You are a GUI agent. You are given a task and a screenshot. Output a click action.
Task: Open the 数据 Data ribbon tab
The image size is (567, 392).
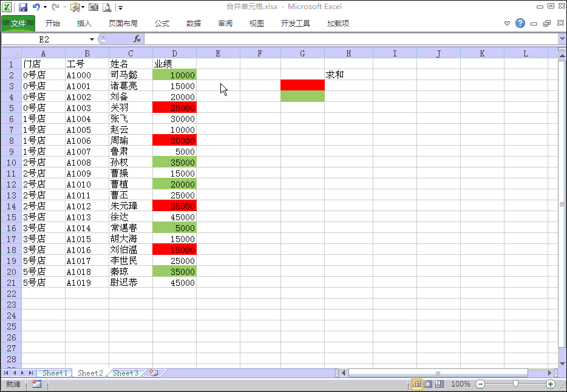[x=194, y=24]
